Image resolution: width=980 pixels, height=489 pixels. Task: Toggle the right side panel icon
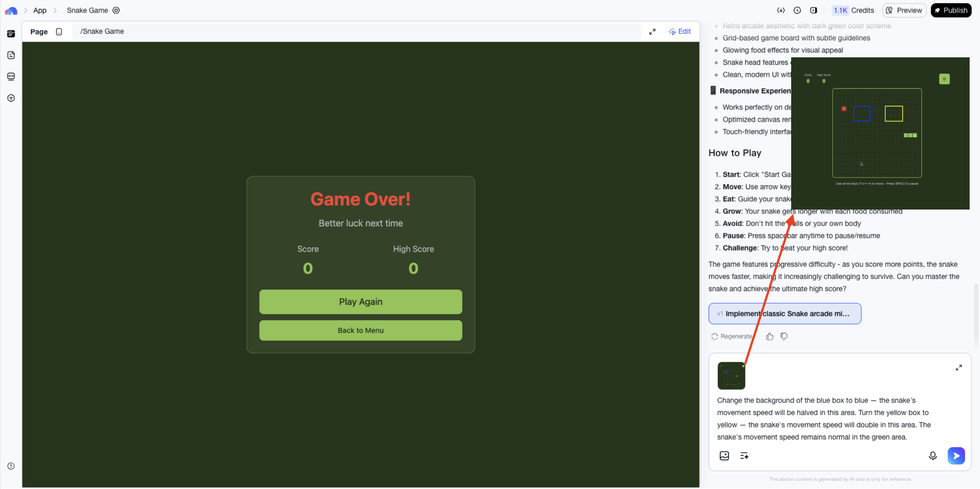click(814, 10)
